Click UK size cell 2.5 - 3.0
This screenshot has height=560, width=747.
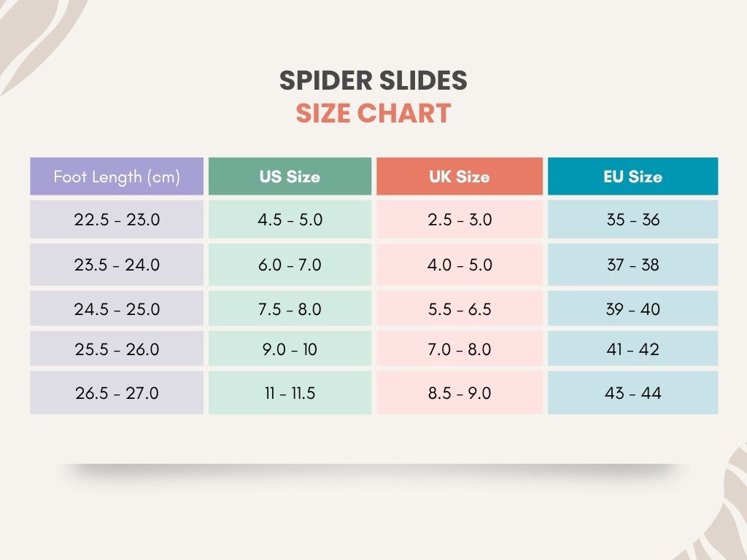point(460,219)
